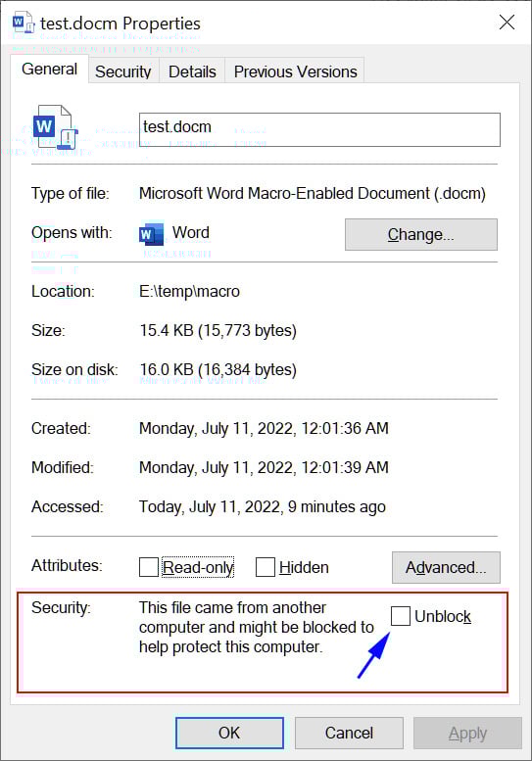This screenshot has height=761, width=532.
Task: Click the 'Opens with:' label
Action: coord(72,233)
